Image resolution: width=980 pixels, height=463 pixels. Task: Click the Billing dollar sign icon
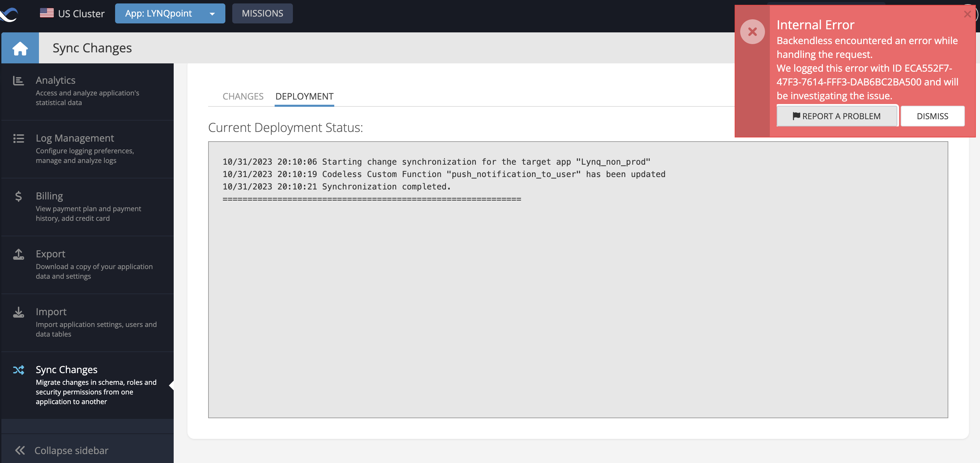(x=18, y=196)
